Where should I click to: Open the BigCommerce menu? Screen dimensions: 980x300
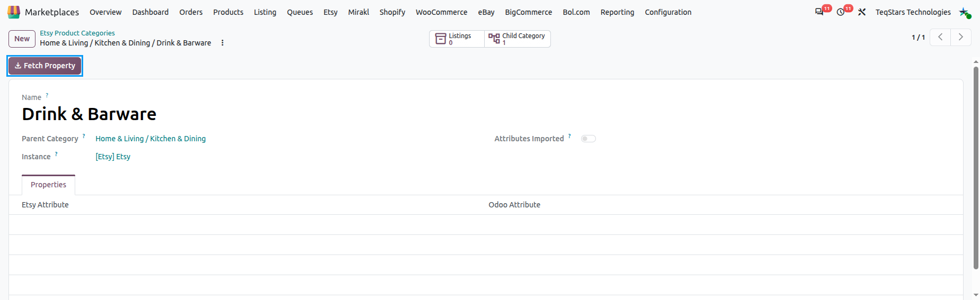tap(529, 12)
